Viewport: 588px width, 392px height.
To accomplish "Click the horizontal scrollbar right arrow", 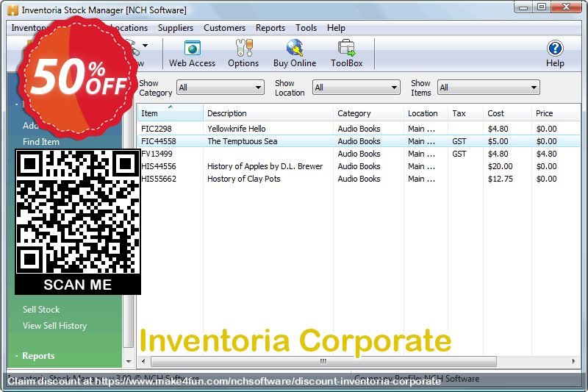I will tap(574, 362).
